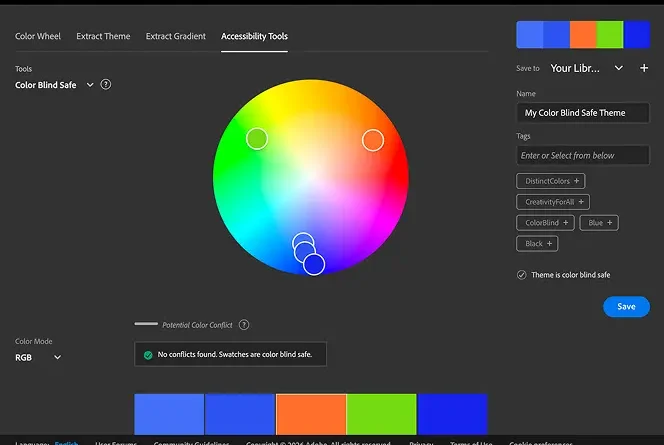Select the orange swatch in bottom color bar
664x445 pixels.
tap(311, 414)
